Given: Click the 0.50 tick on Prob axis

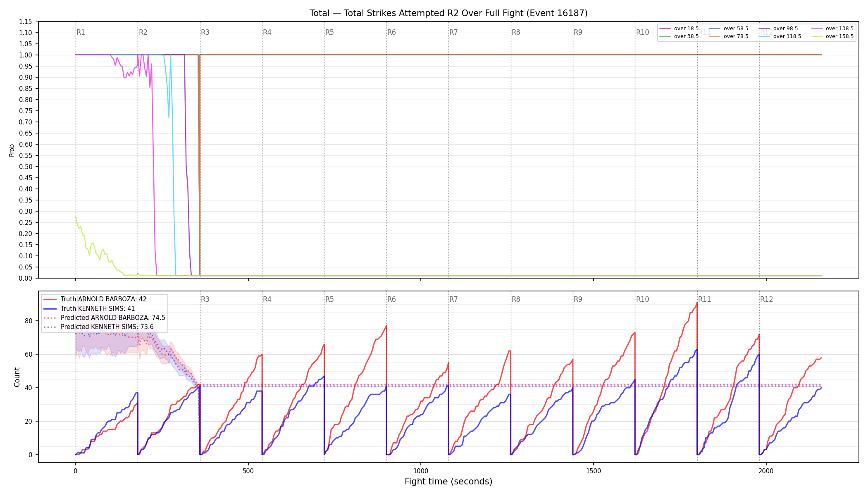Looking at the screenshot, I should pos(26,167).
